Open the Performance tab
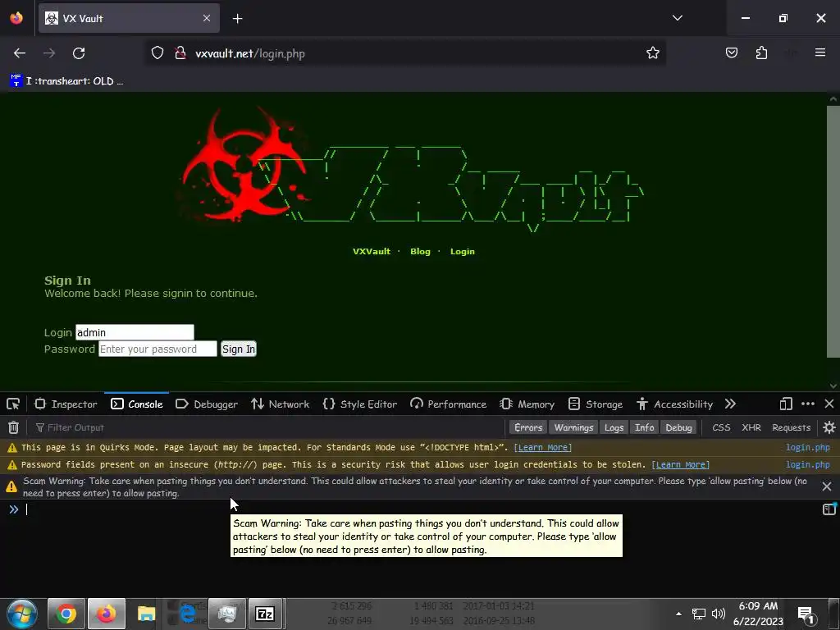Viewport: 840px width, 630px height. [x=449, y=404]
